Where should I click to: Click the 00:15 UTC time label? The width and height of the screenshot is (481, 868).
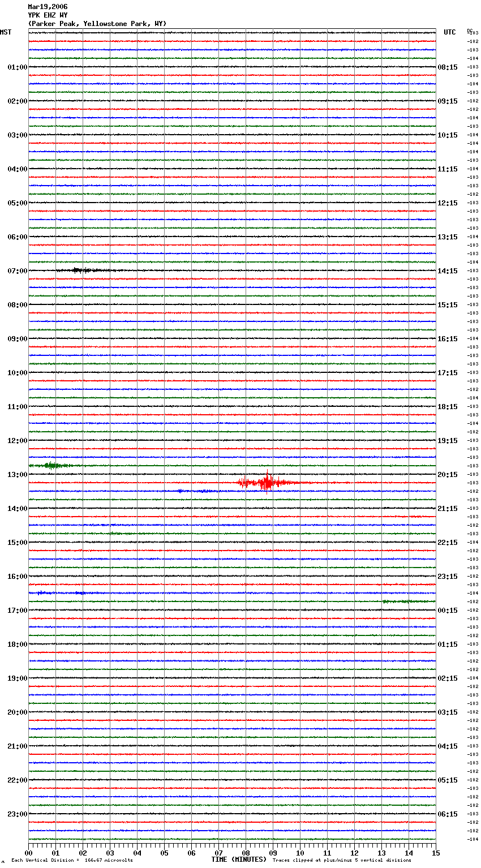point(448,611)
